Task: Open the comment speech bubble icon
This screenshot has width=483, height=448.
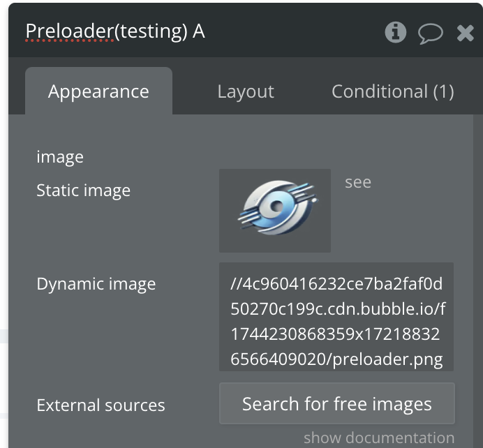Action: [430, 33]
